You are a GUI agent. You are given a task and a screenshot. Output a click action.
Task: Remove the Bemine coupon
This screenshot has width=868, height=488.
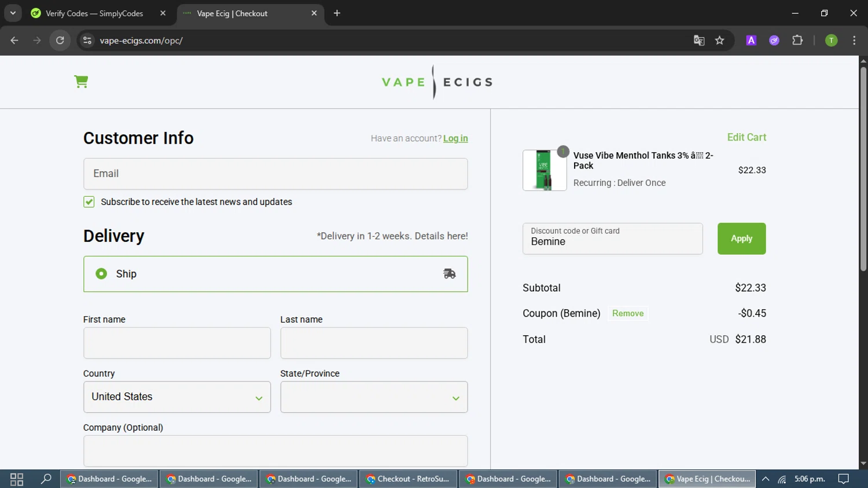628,313
